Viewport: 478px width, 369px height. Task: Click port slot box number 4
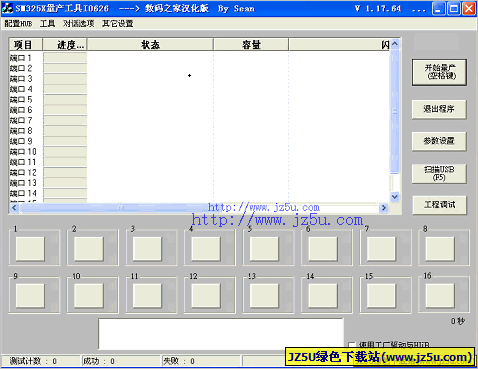[206, 249]
